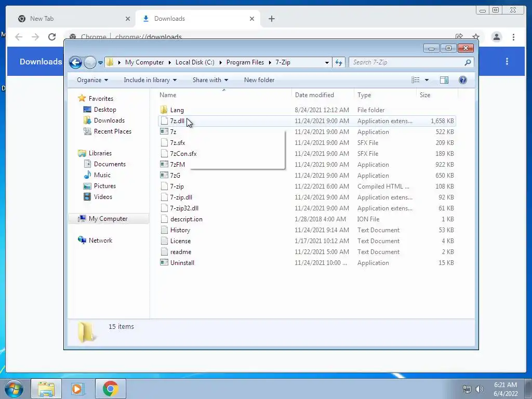Screen dimensions: 532x399
Task: Open the Organize menu
Action: click(x=92, y=80)
